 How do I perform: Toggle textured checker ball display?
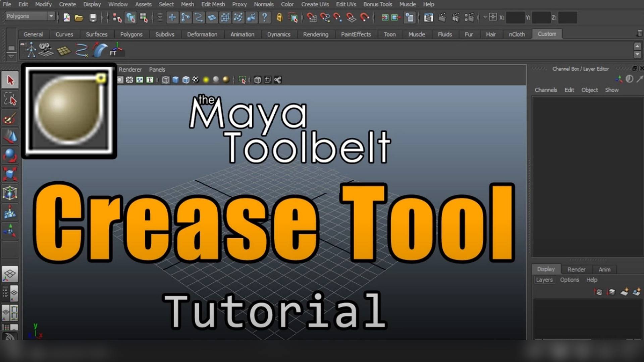tap(196, 80)
